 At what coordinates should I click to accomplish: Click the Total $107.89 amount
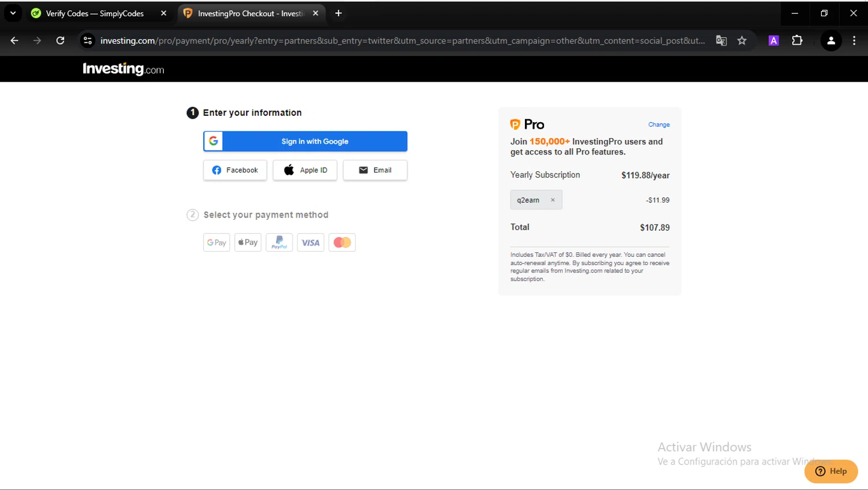click(654, 227)
